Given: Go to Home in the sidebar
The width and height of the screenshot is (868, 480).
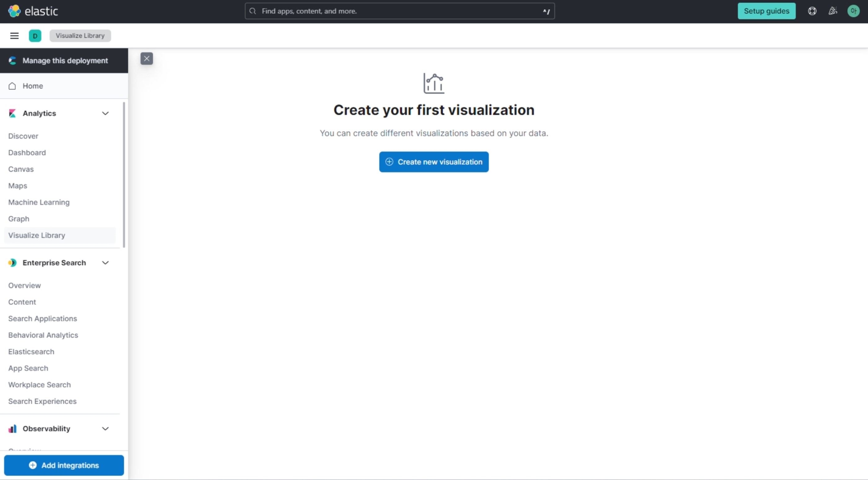Looking at the screenshot, I should pos(64,86).
